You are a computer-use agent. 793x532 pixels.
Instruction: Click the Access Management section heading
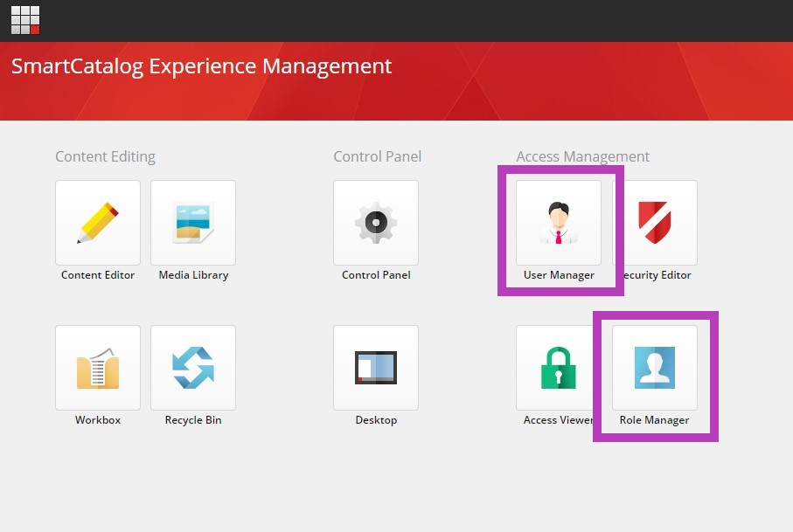pyautogui.click(x=582, y=156)
